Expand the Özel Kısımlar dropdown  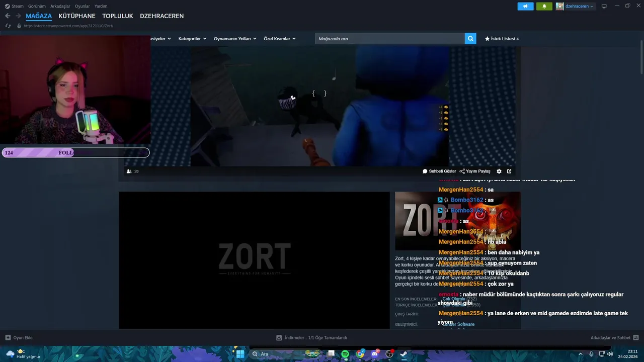tap(279, 39)
